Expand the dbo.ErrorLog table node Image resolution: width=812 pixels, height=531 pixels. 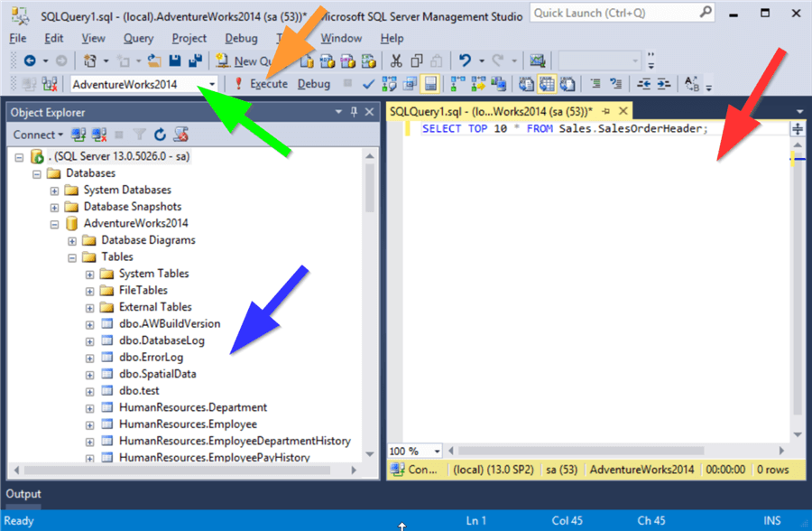tap(89, 358)
